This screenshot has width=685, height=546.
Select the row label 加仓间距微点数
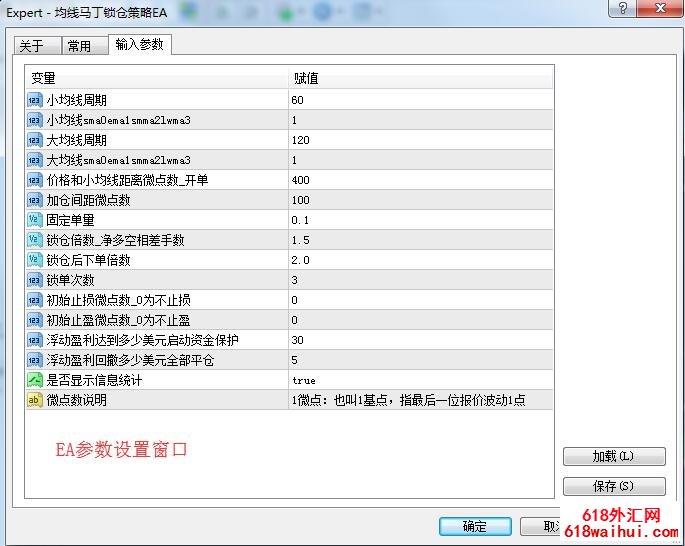click(88, 200)
